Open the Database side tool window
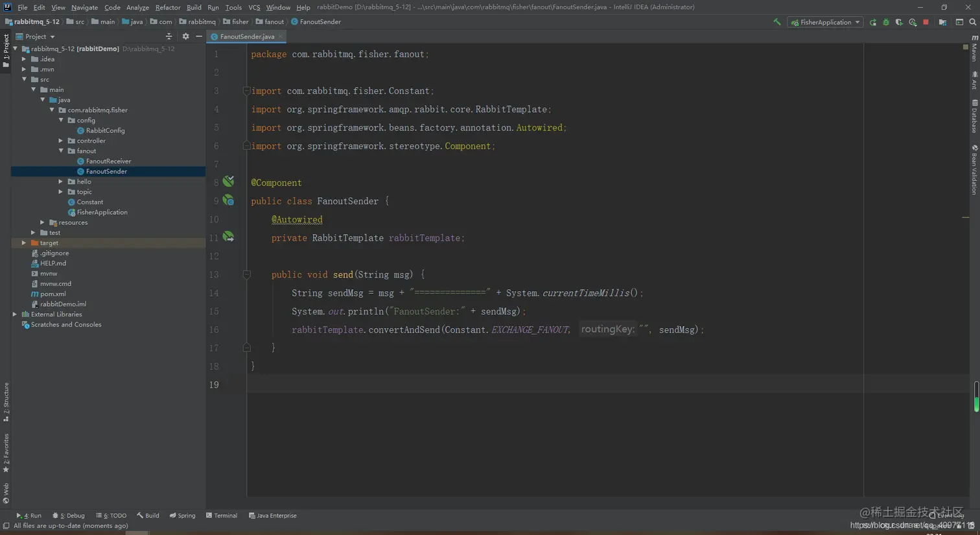This screenshot has height=535, width=980. coord(974,116)
